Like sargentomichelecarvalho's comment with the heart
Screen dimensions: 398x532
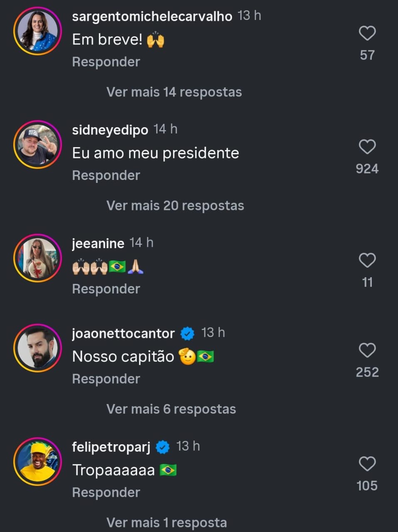(x=367, y=33)
